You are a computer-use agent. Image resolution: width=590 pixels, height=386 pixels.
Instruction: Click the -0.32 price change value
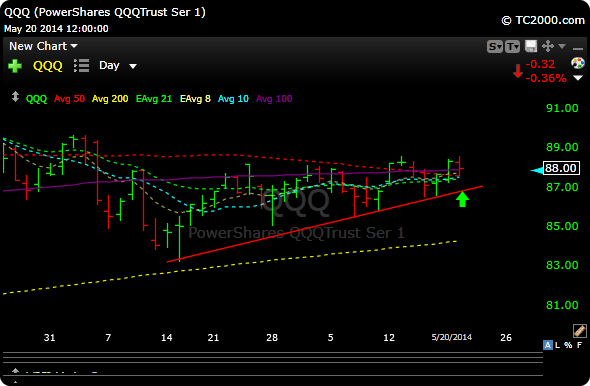pyautogui.click(x=540, y=64)
